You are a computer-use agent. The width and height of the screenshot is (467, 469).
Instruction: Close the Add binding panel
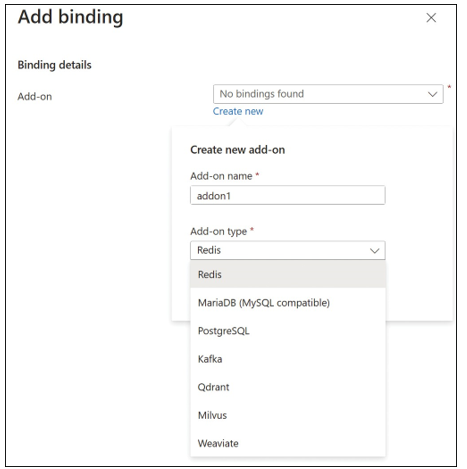click(x=431, y=18)
